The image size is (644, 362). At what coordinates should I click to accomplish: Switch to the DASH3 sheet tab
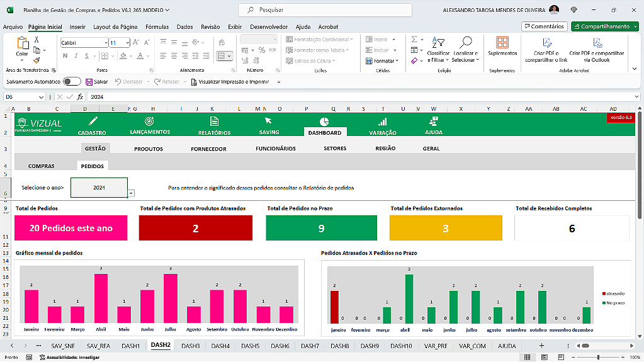(191, 346)
